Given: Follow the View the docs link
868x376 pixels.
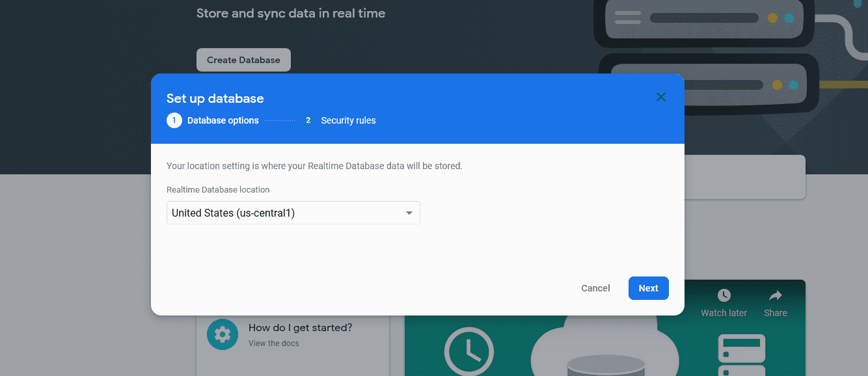Looking at the screenshot, I should 274,343.
